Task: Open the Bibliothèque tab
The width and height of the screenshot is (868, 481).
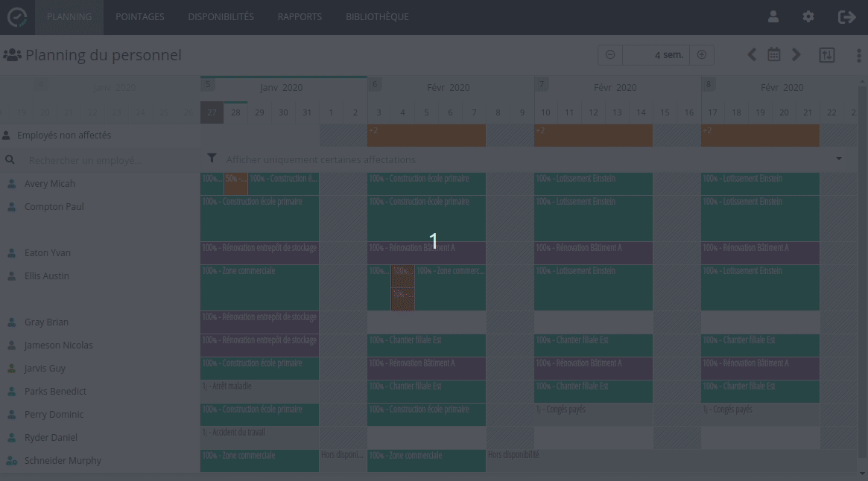Action: (377, 16)
